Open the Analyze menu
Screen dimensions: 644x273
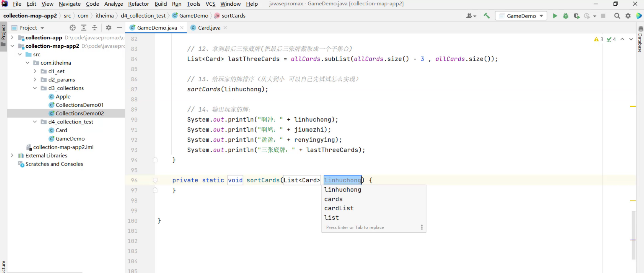(x=114, y=4)
